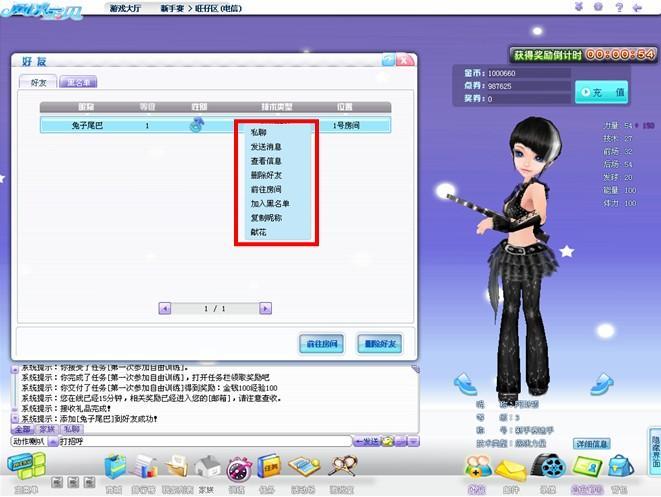Viewport: 661px width, 497px height.
Task: Select the friend row 兔子尾巴
Action: click(x=215, y=125)
